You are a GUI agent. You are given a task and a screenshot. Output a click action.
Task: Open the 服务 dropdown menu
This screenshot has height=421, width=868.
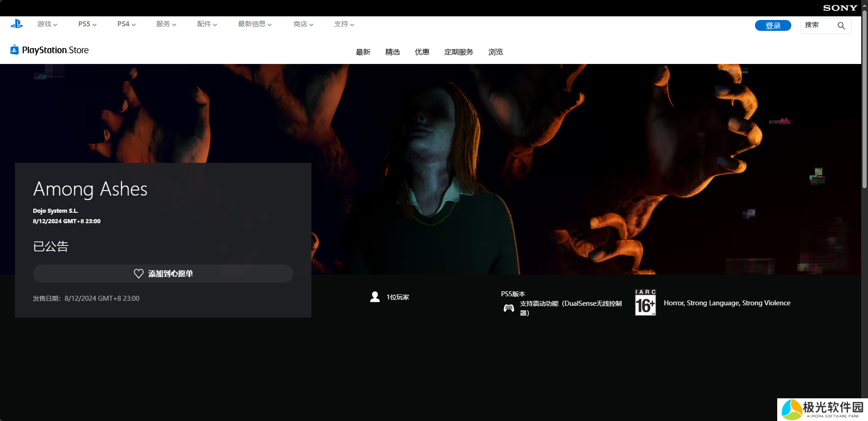(166, 24)
